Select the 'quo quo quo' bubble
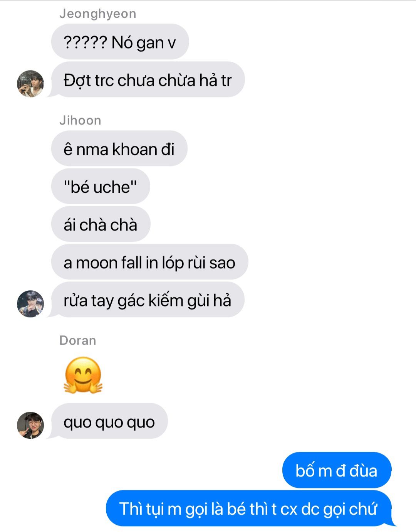 [x=109, y=421]
